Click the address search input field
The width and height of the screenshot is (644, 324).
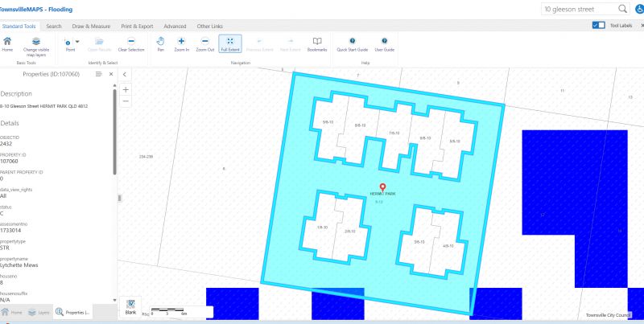[580, 9]
